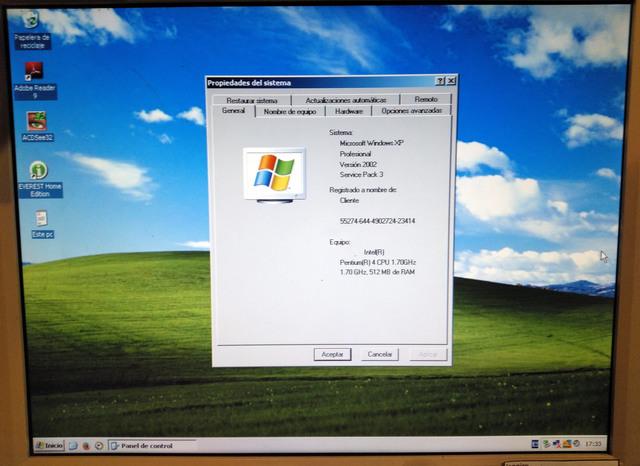Select the ACDSee32 desktop icon
640x466 pixels.
pos(37,126)
